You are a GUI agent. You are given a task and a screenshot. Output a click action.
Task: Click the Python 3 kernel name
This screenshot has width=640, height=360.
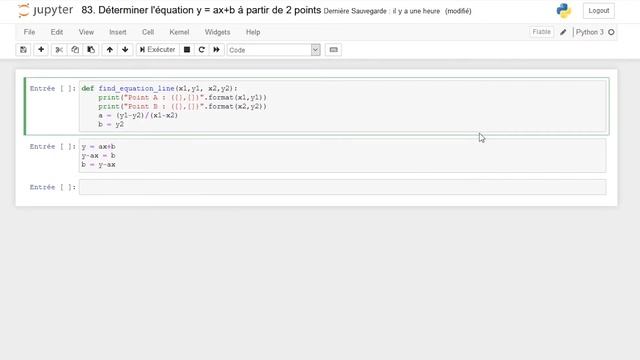pos(589,32)
